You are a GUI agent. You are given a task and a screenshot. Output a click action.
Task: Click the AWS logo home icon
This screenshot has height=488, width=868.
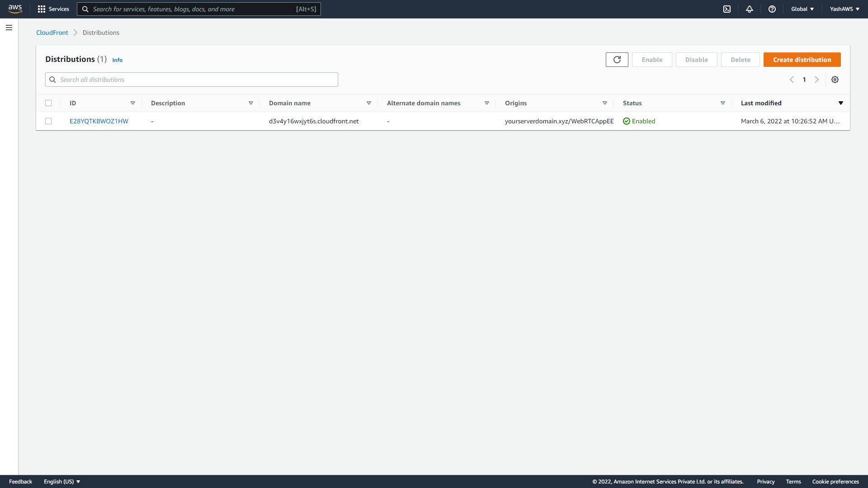point(15,9)
